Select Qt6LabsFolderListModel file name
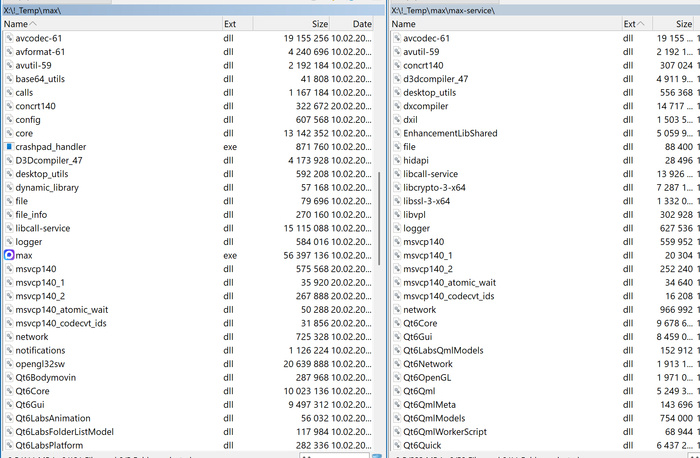Screen dimensions: 700x458 coord(65,431)
